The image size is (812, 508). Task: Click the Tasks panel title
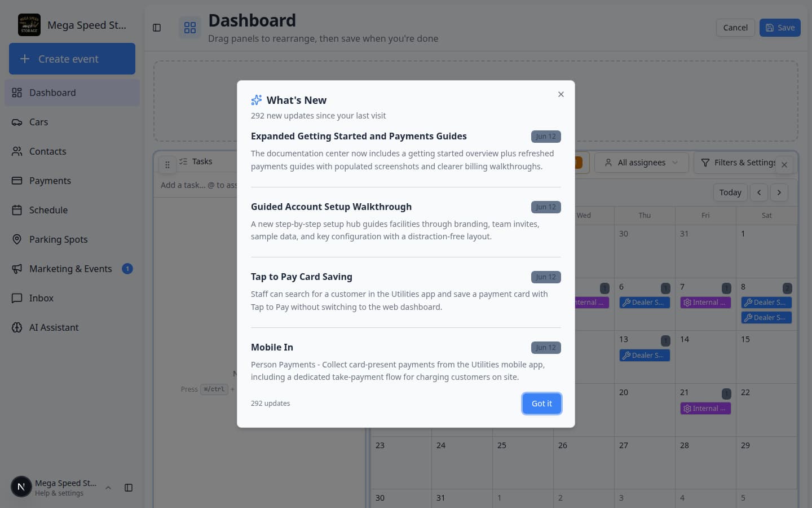click(202, 161)
